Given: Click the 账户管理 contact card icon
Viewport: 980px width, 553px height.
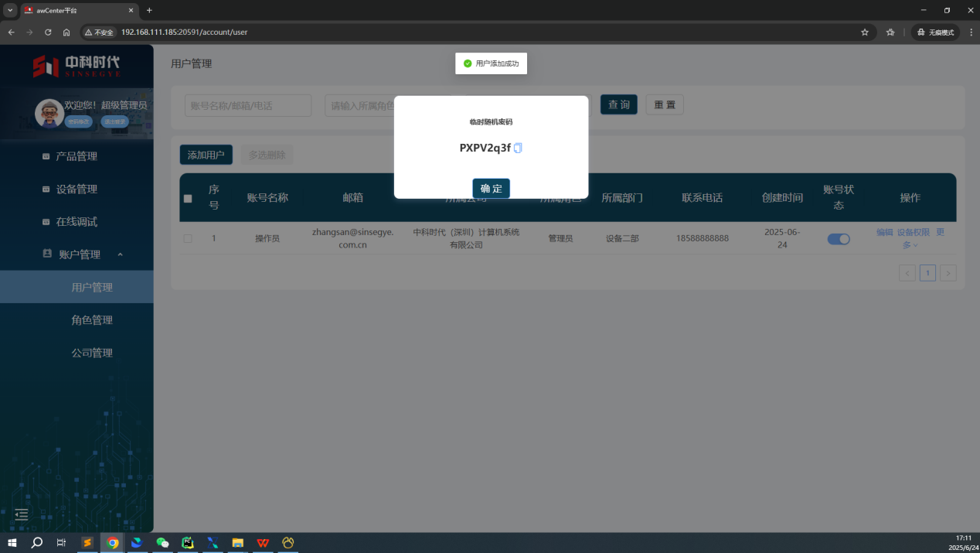Looking at the screenshot, I should tap(46, 254).
